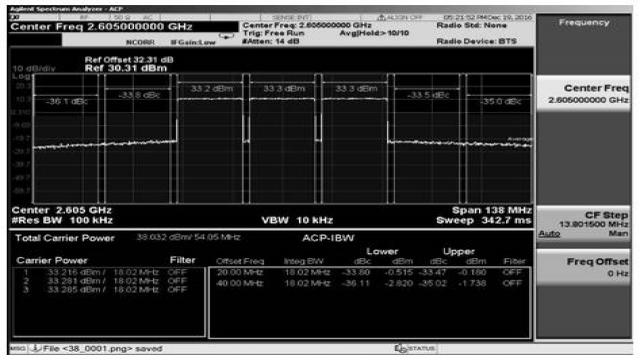Click the date and time readout

pos(487,18)
